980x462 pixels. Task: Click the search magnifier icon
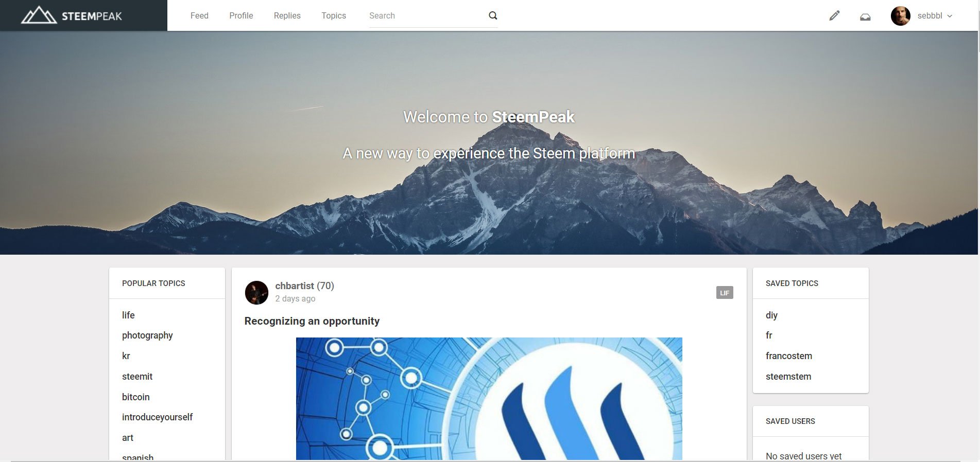coord(493,15)
